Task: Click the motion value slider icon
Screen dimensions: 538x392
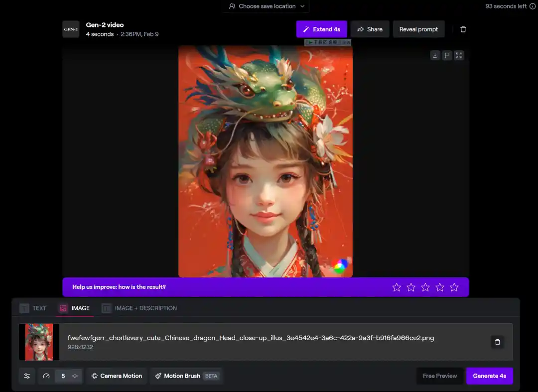Action: [x=75, y=376]
